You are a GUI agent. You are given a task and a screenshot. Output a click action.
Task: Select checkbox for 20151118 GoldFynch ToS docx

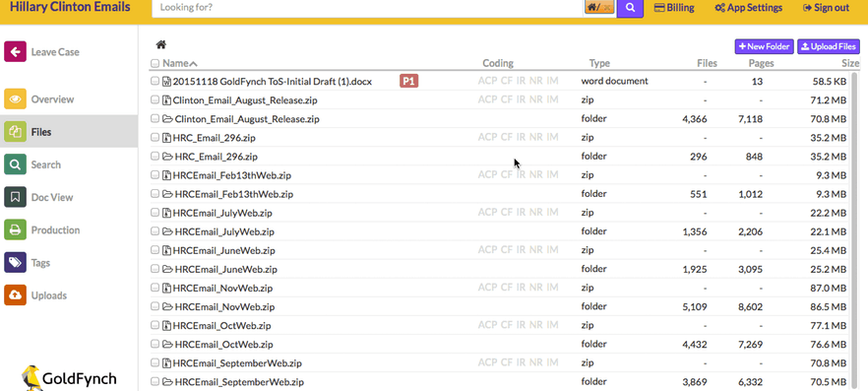click(155, 82)
